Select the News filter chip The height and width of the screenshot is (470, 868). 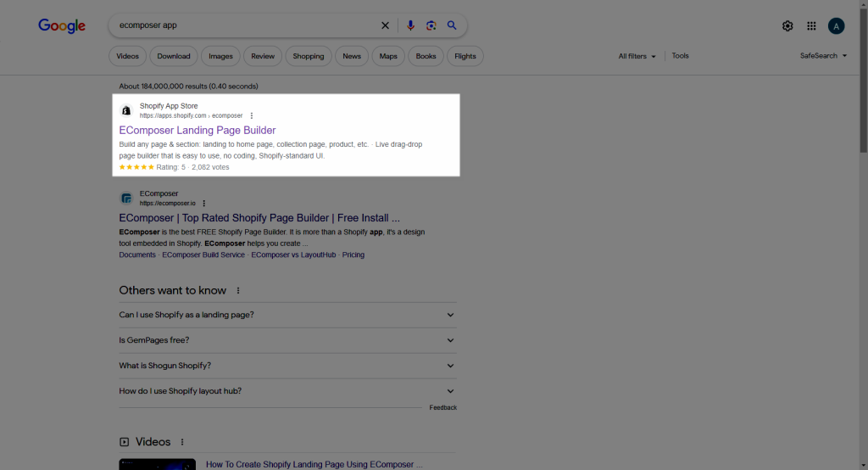[x=352, y=56]
